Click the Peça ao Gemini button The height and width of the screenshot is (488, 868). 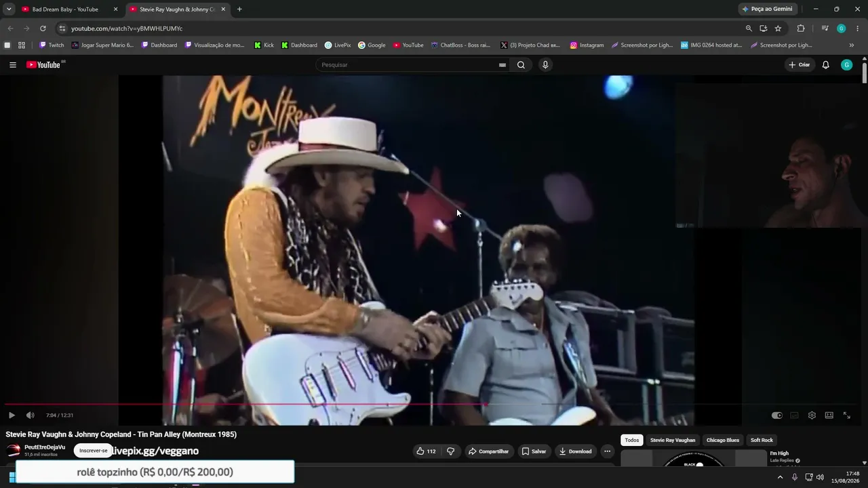tap(767, 9)
